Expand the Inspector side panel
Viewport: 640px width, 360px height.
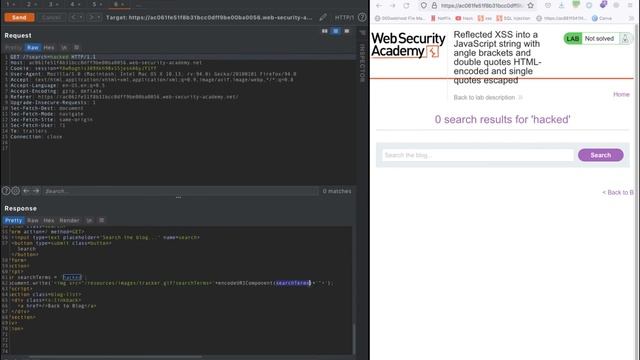click(x=362, y=63)
